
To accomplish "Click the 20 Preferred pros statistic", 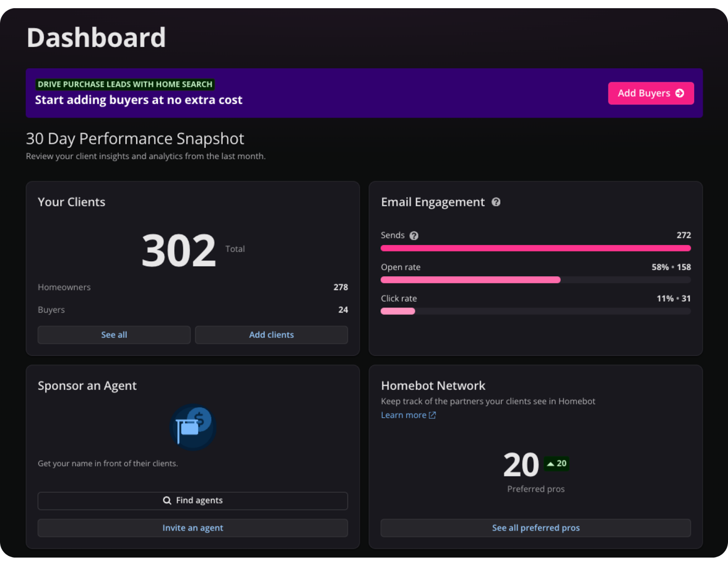I will [x=521, y=465].
